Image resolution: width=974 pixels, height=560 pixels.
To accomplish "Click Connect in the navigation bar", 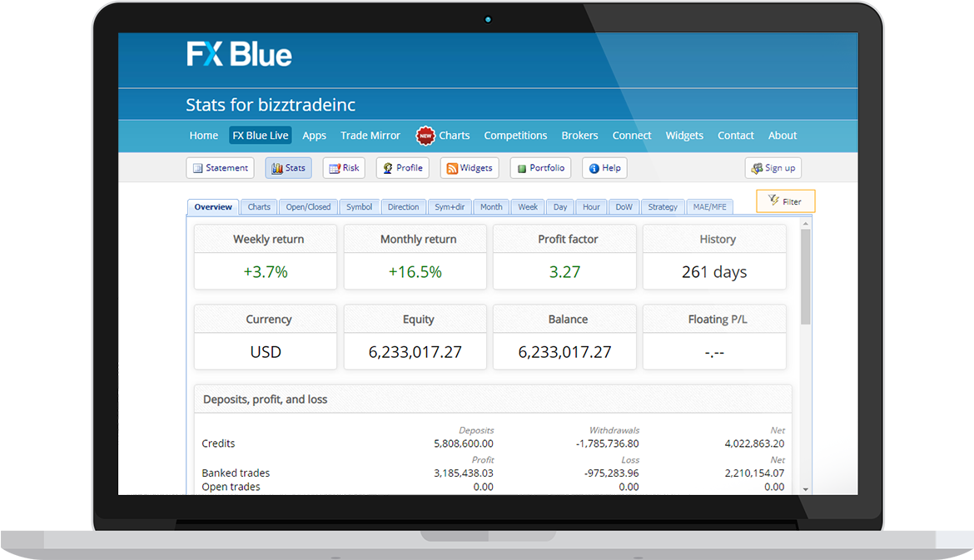I will point(632,136).
